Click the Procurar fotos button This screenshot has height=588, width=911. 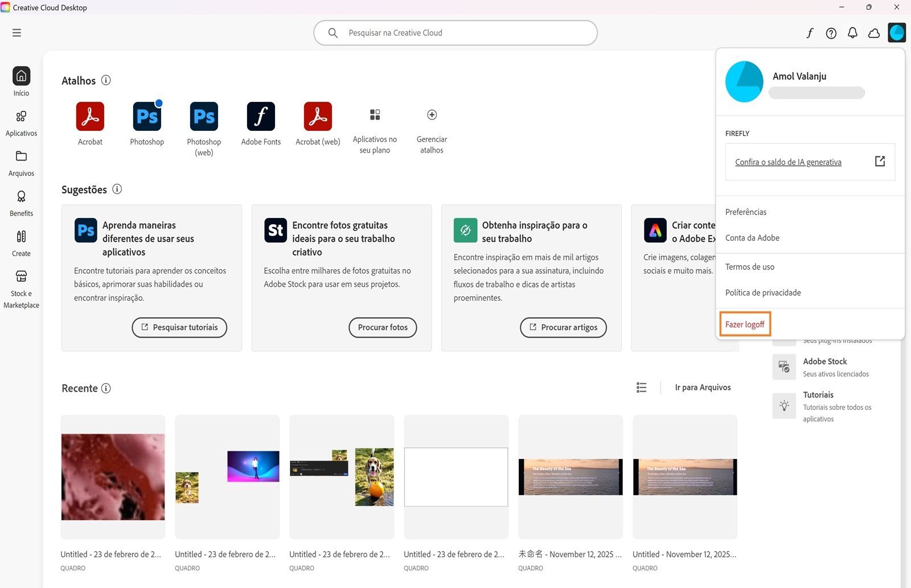tap(383, 327)
